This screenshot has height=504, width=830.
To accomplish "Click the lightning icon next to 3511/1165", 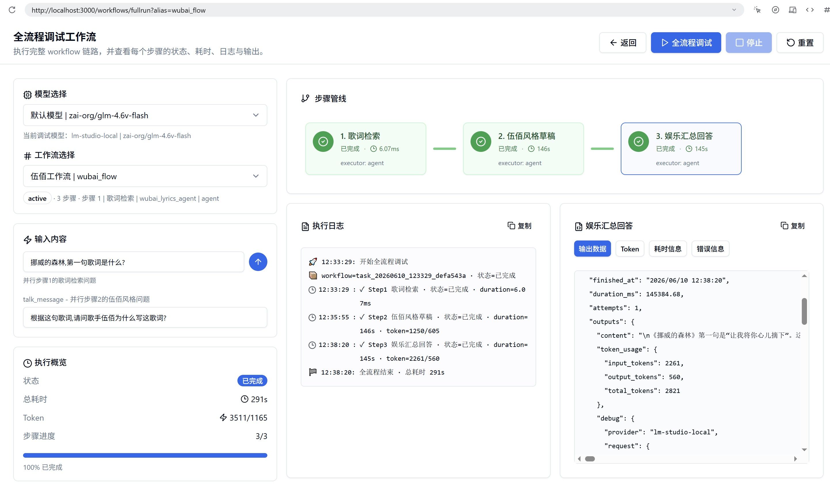I will 223,417.
